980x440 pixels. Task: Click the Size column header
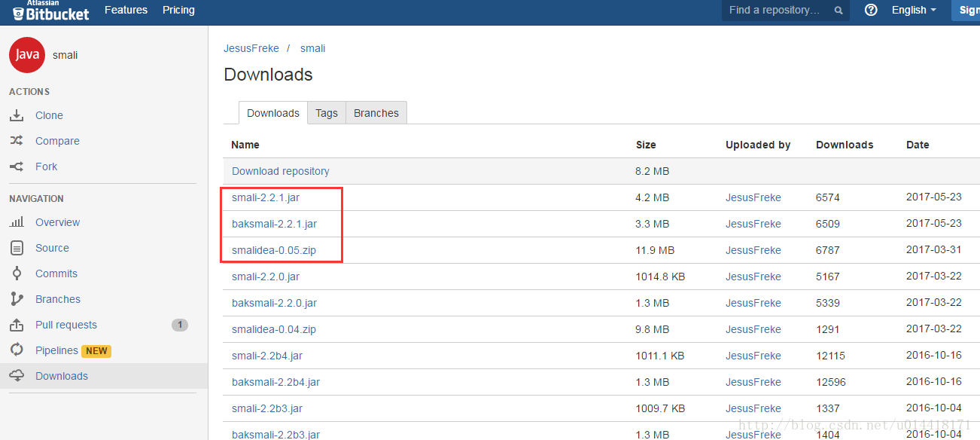[x=646, y=145]
